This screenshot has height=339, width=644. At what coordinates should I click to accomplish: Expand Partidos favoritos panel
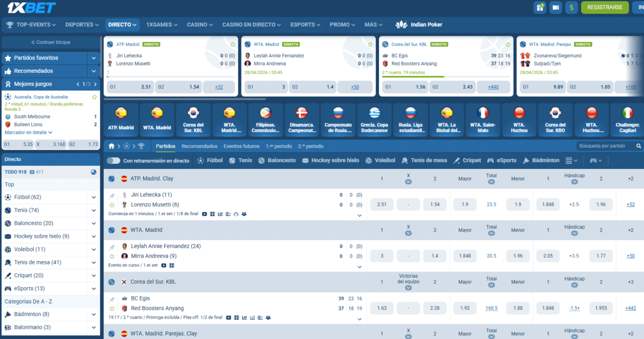click(x=94, y=58)
